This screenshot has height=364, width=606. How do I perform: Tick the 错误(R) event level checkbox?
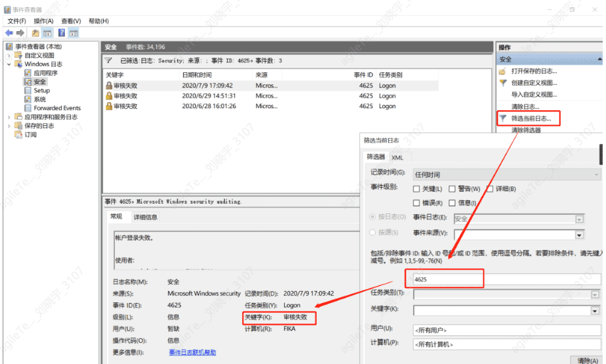pyautogui.click(x=417, y=203)
